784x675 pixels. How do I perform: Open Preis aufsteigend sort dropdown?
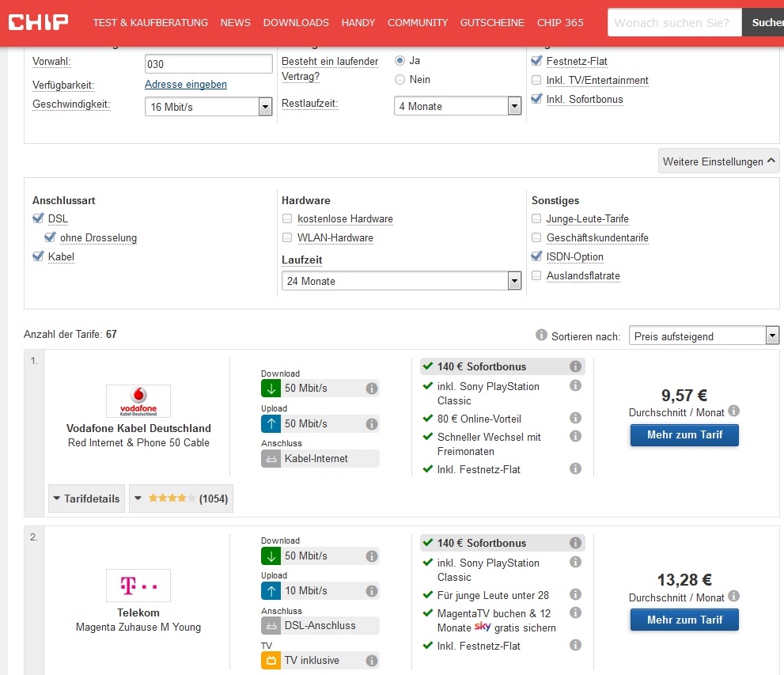click(x=704, y=336)
